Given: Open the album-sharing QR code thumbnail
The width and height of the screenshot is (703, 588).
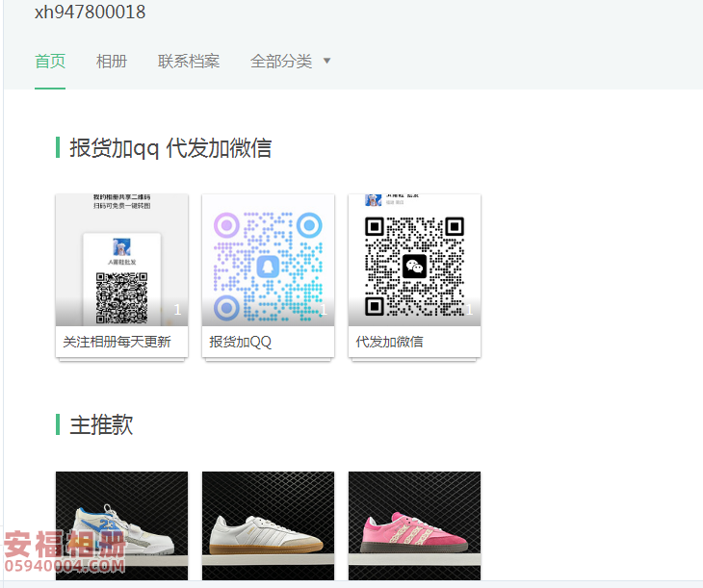Looking at the screenshot, I should [x=122, y=260].
